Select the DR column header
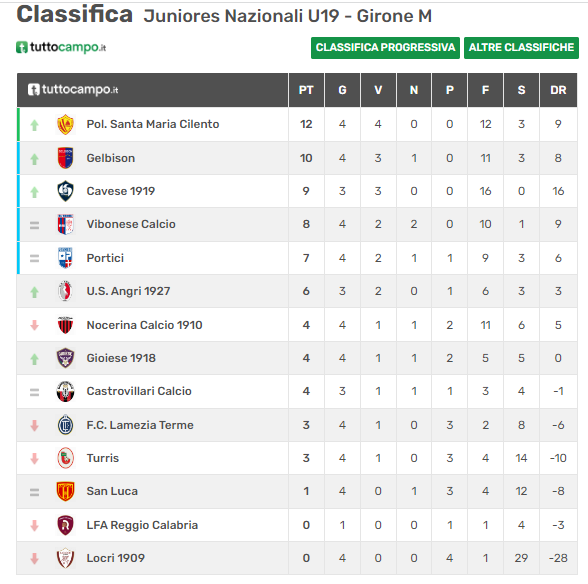This screenshot has height=584, width=588. click(558, 90)
